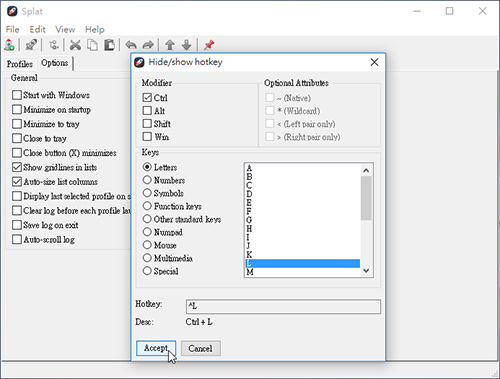Maximize the Splat window
This screenshot has width=500, height=379.
pos(449,11)
